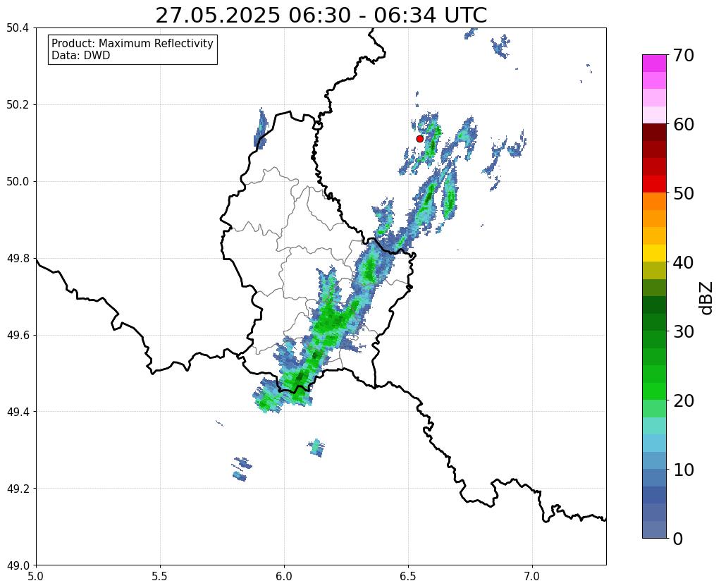Click the colorbar tick label 30
The image size is (721, 588).
tap(684, 331)
